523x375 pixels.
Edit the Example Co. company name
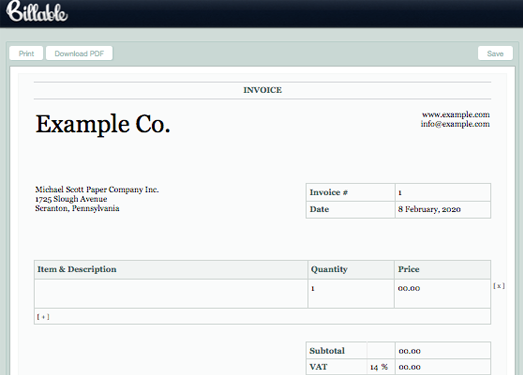[103, 124]
